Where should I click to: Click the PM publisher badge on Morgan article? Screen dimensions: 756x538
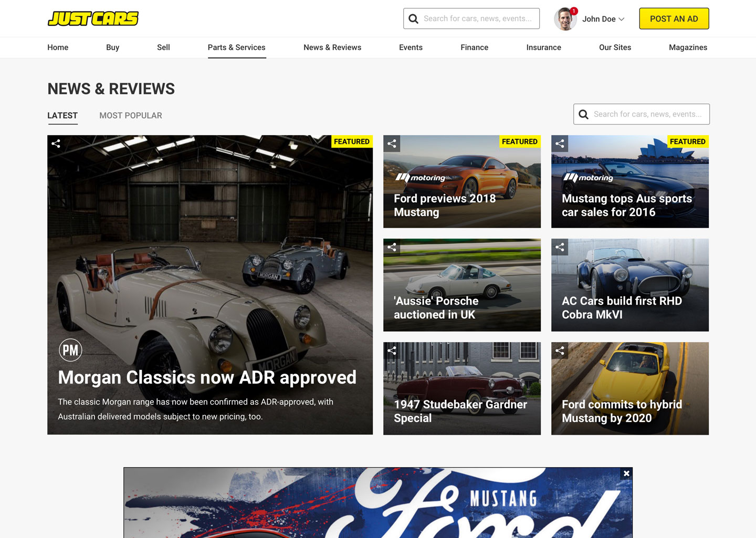coord(70,350)
